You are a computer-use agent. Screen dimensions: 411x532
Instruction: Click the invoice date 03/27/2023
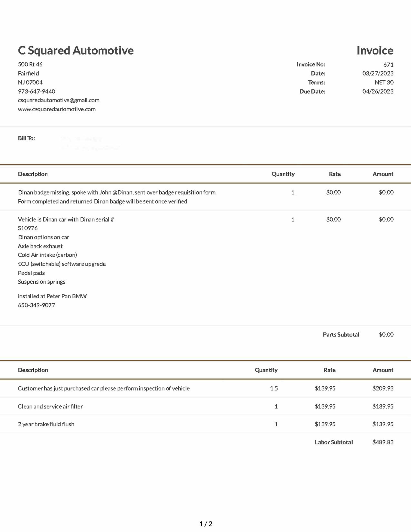click(378, 73)
